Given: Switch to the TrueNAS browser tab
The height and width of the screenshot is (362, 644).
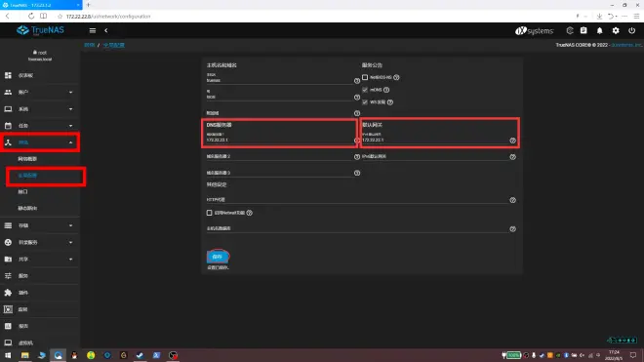Looking at the screenshot, I should coord(41,5).
